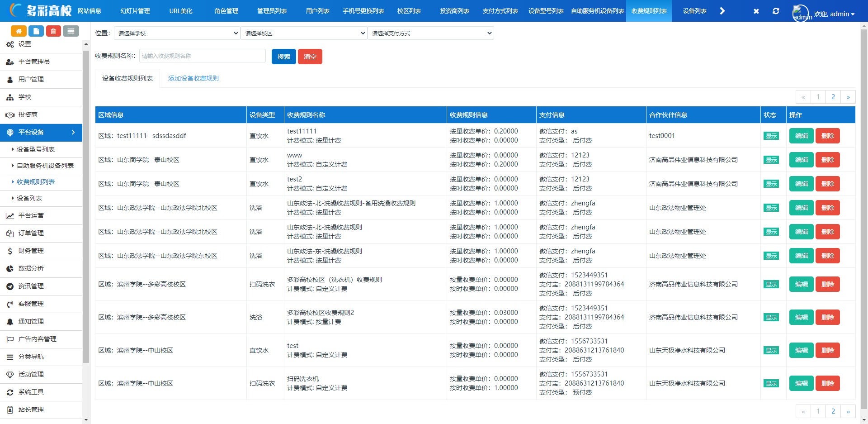Click the gears icon beside 设置
This screenshot has width=868, height=424.
[x=10, y=44]
